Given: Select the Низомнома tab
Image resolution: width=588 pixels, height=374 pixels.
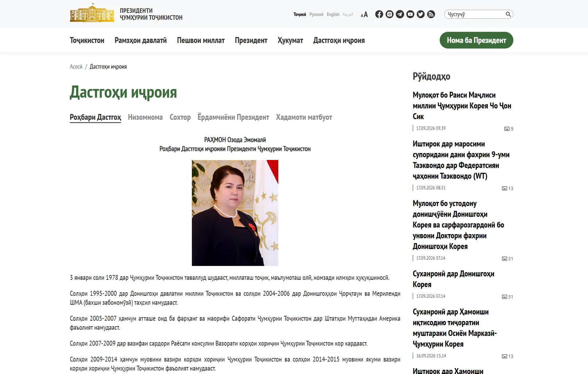Looking at the screenshot, I should coord(145,117).
